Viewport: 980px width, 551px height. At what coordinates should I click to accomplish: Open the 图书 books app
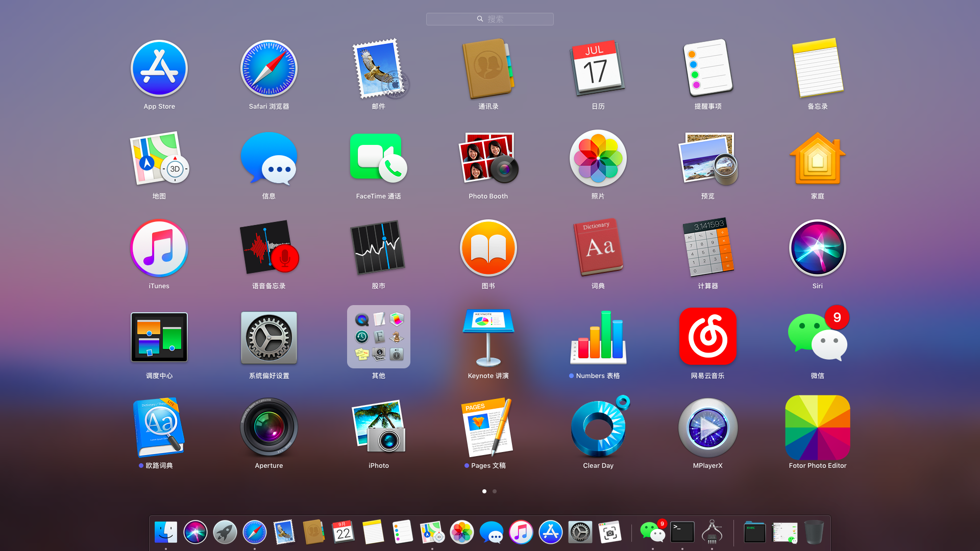click(488, 248)
